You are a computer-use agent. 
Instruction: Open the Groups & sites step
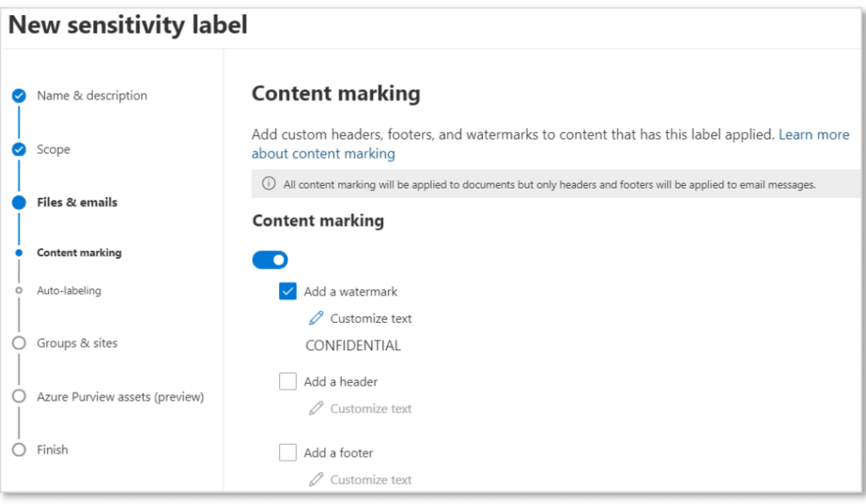(x=77, y=343)
